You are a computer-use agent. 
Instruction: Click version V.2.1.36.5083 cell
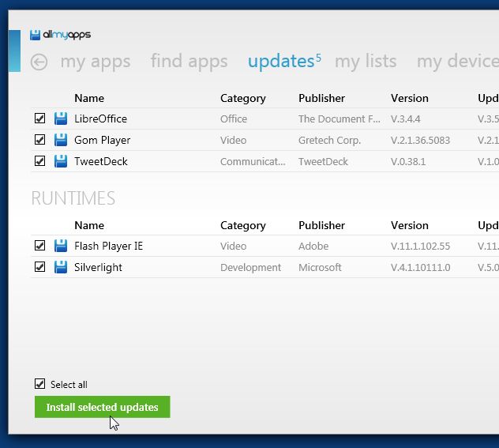(x=420, y=141)
